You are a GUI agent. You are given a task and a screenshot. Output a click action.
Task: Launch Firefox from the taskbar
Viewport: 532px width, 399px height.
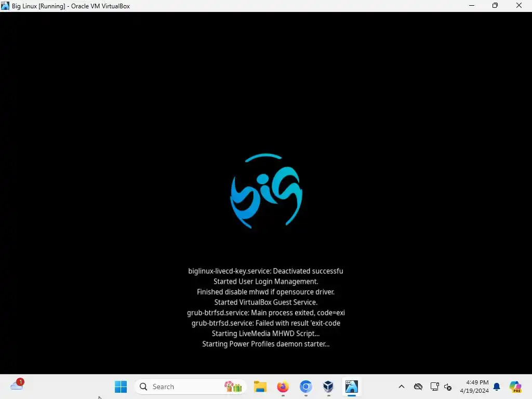tap(283, 387)
